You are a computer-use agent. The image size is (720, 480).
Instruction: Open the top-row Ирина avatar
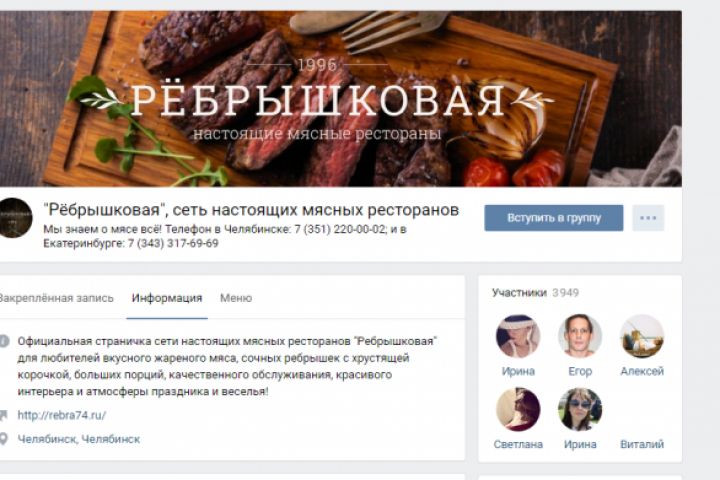518,336
